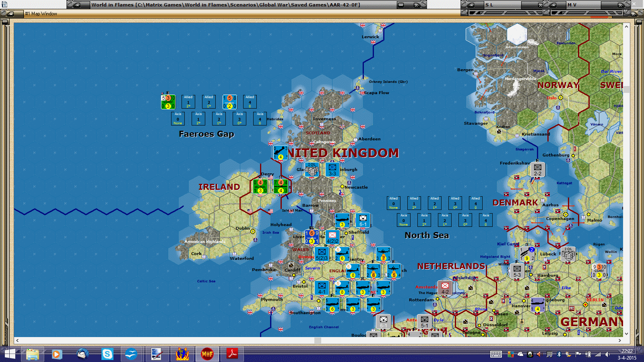The width and height of the screenshot is (644, 362).
Task: Click the 'Aberdeen' city label
Action: pos(369,139)
